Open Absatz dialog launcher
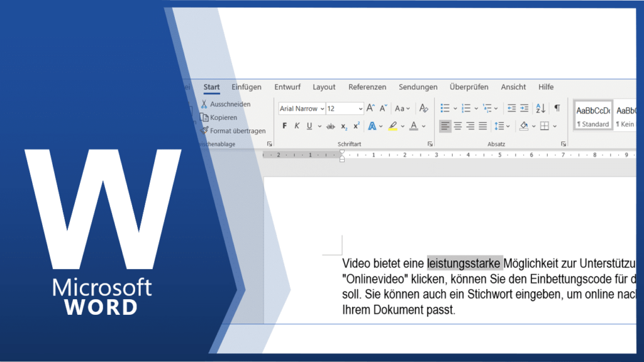This screenshot has width=644, height=362. click(x=563, y=144)
